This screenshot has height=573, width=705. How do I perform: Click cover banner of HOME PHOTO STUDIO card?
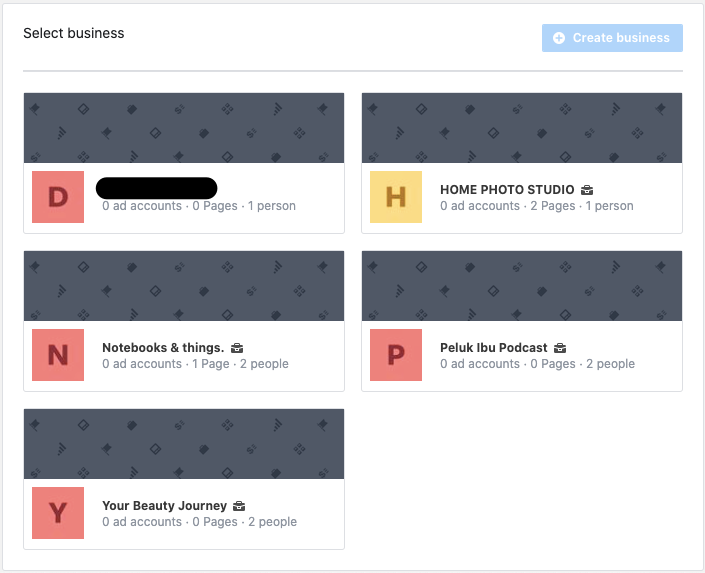[522, 128]
